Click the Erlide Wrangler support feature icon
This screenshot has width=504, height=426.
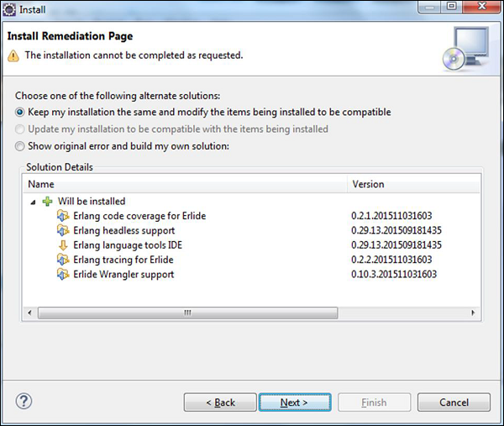point(62,275)
